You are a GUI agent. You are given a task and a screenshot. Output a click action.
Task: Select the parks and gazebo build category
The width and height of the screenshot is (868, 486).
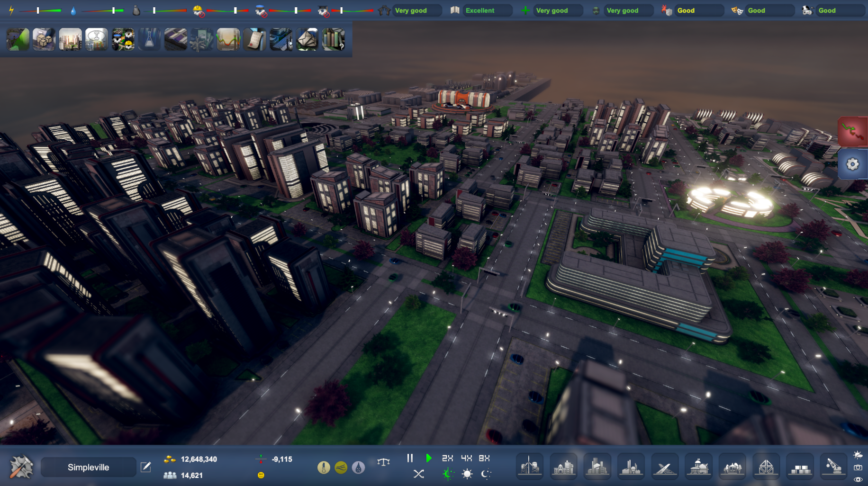pos(732,466)
